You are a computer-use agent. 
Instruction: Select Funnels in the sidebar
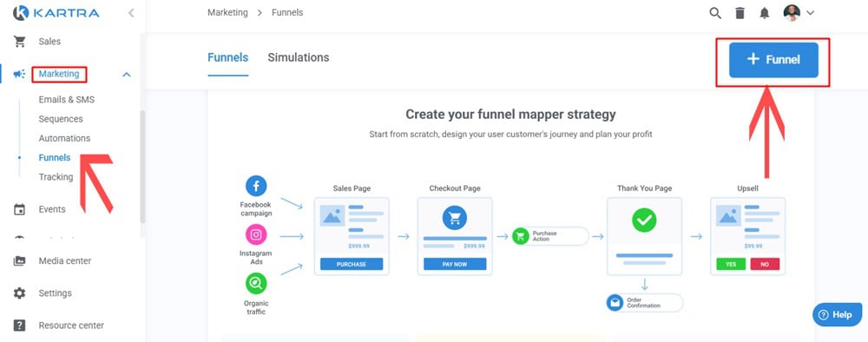[54, 158]
